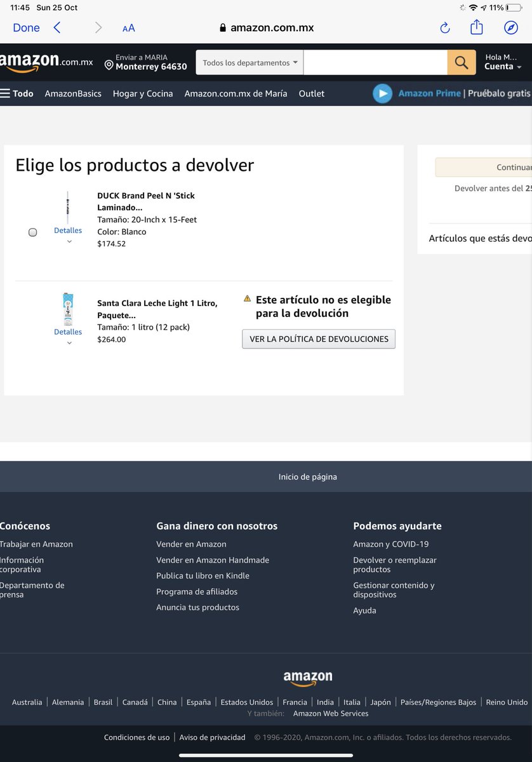Screen dimensions: 532x762
Task: Open the Ayuda footer link
Action: (364, 610)
